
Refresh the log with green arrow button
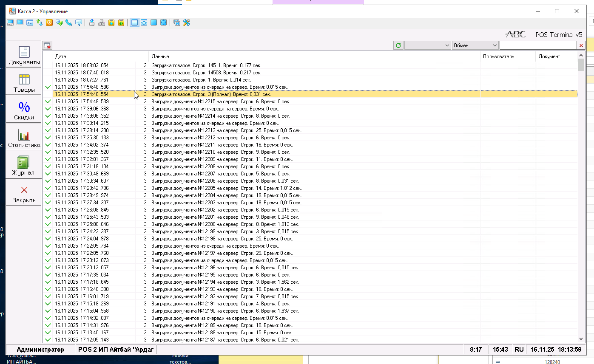pyautogui.click(x=398, y=45)
